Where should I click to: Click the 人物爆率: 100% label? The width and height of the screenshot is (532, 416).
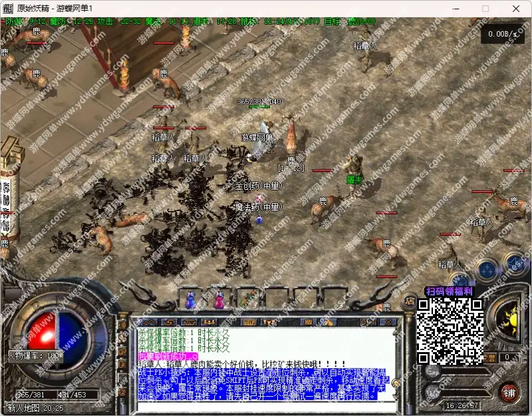tap(36, 355)
